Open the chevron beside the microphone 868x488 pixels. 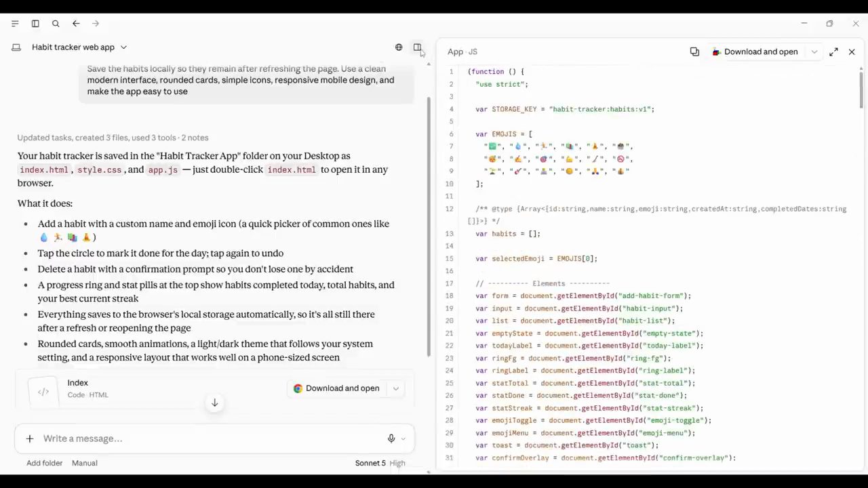click(403, 439)
